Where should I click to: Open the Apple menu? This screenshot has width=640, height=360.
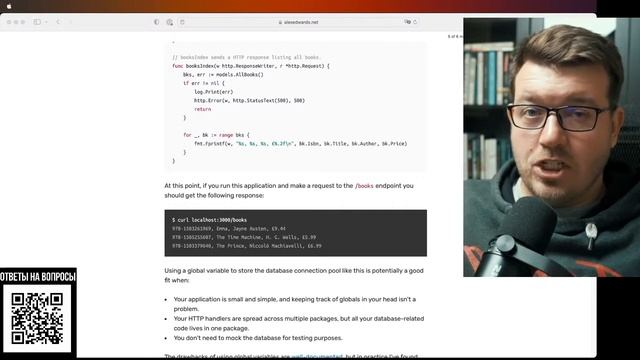(x=9, y=6)
